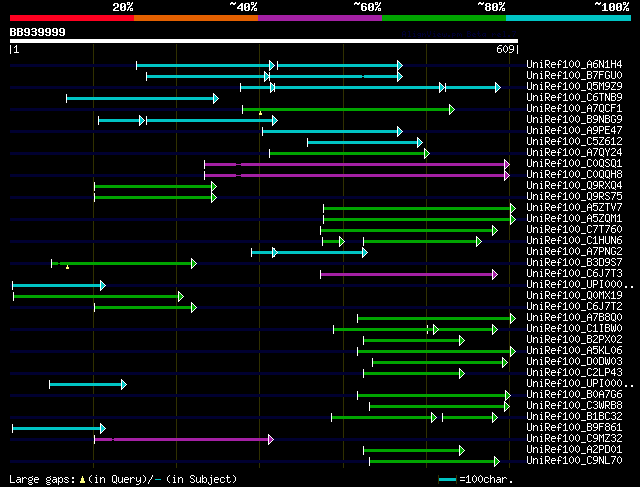Click the cyan alignment bar of C6TNB9

[142, 98]
